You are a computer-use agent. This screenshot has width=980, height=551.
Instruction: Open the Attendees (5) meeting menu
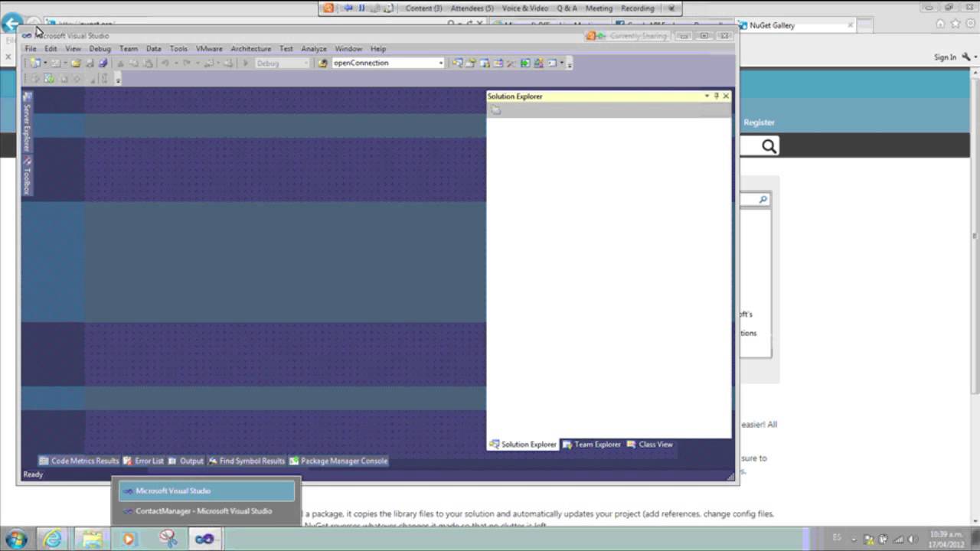pyautogui.click(x=472, y=8)
